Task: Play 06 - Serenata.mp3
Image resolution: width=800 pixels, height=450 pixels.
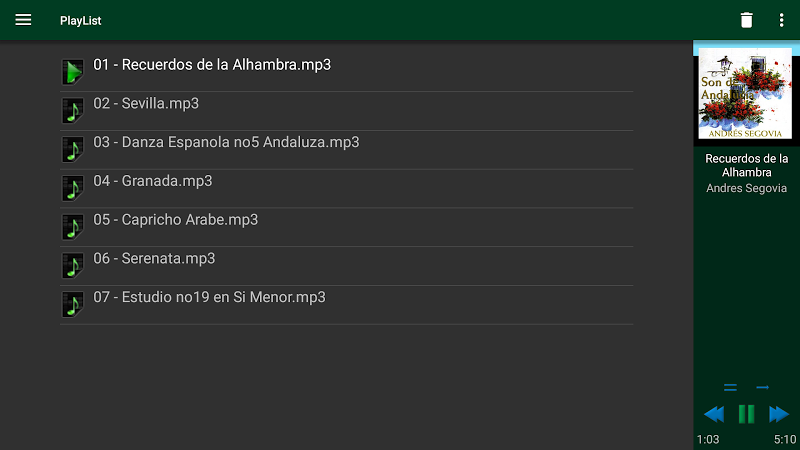Action: [x=155, y=258]
